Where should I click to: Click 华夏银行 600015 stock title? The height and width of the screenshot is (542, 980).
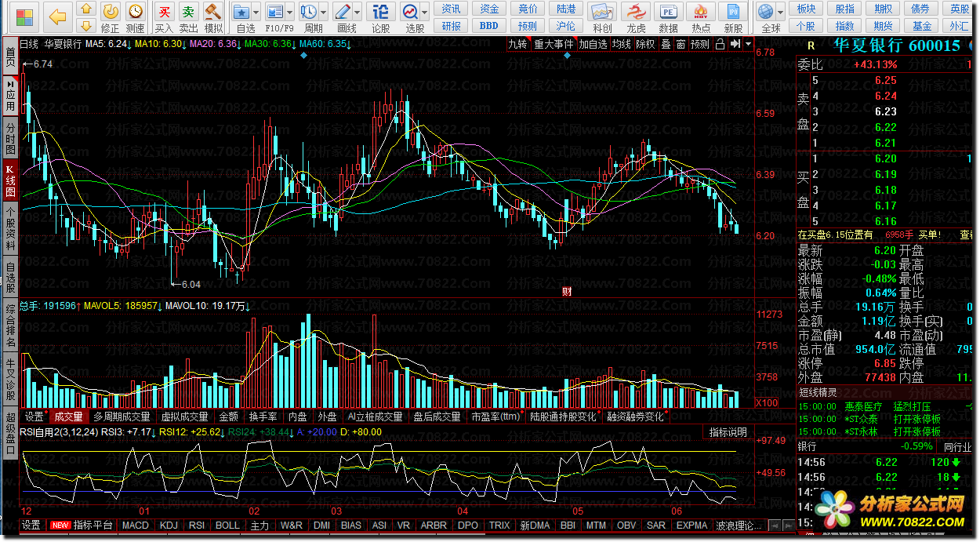point(897,45)
